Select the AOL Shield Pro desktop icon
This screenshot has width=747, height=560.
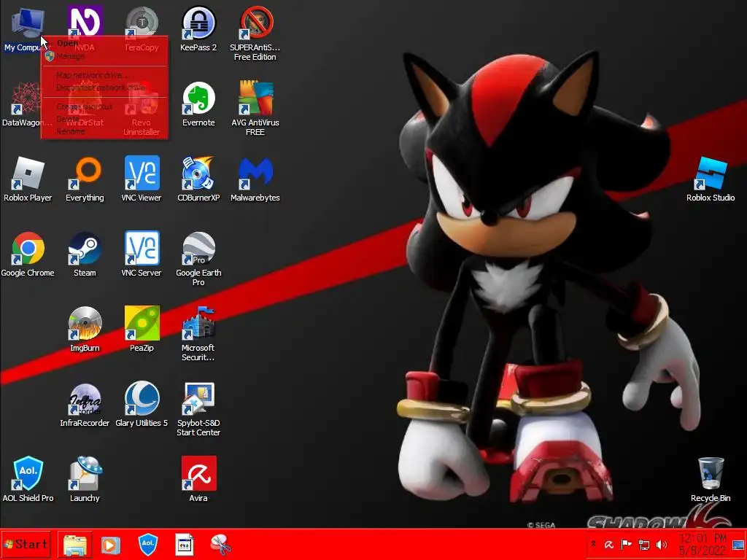tap(28, 480)
